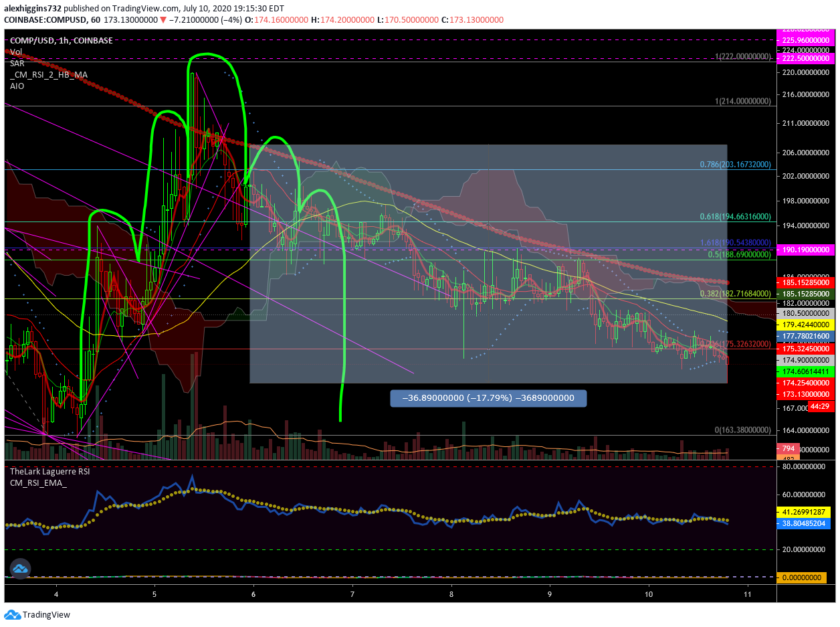
Task: Click date 4 on the time axis
Action: 56,594
